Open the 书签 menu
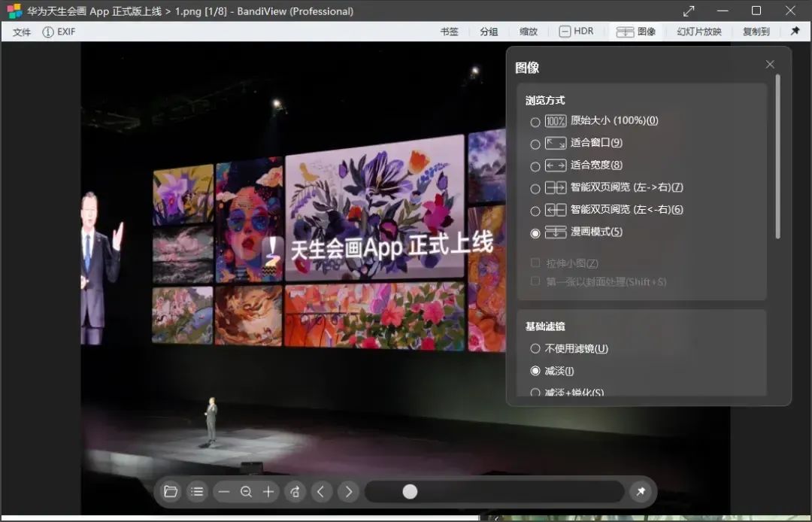 449,32
